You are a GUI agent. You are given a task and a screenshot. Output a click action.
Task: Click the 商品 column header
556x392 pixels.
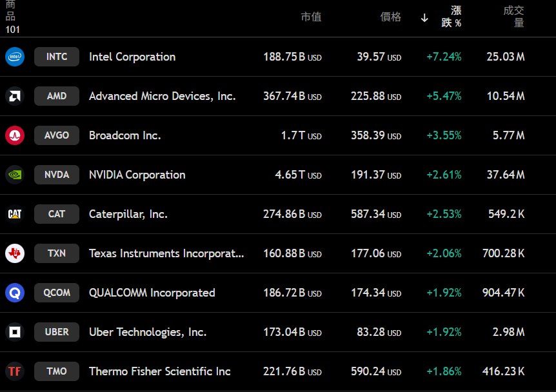10,12
